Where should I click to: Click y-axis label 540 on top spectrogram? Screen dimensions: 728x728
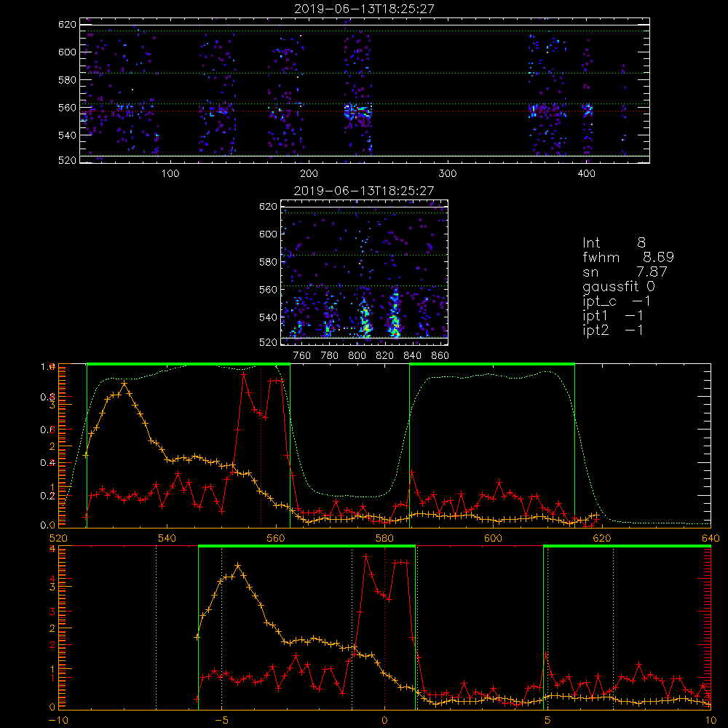pyautogui.click(x=67, y=135)
